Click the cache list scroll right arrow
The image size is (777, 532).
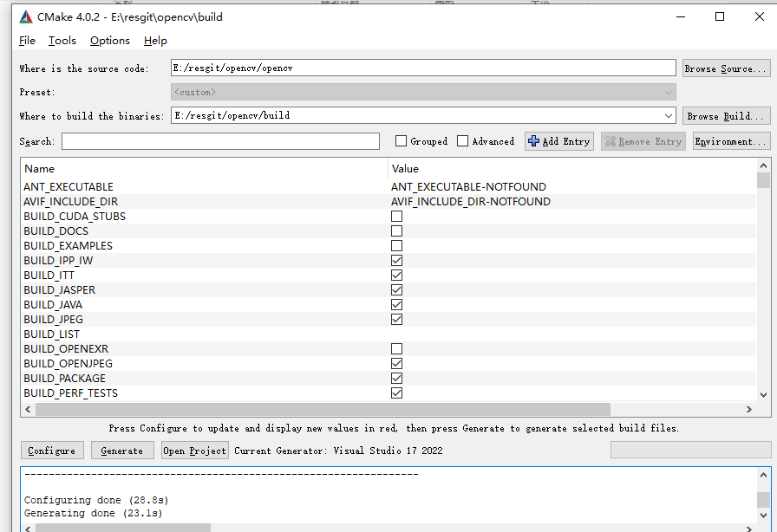click(x=748, y=409)
